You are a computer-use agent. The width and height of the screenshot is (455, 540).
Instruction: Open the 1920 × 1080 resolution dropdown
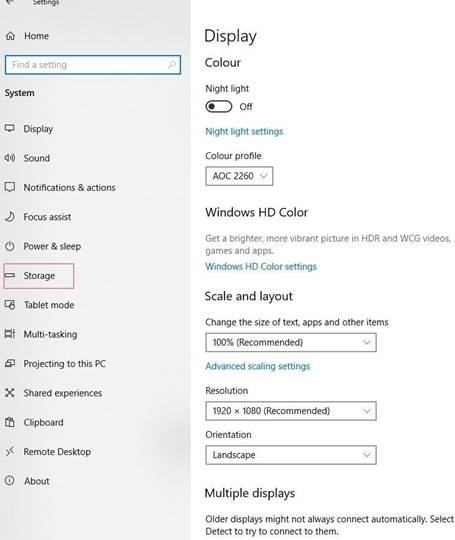click(x=291, y=411)
